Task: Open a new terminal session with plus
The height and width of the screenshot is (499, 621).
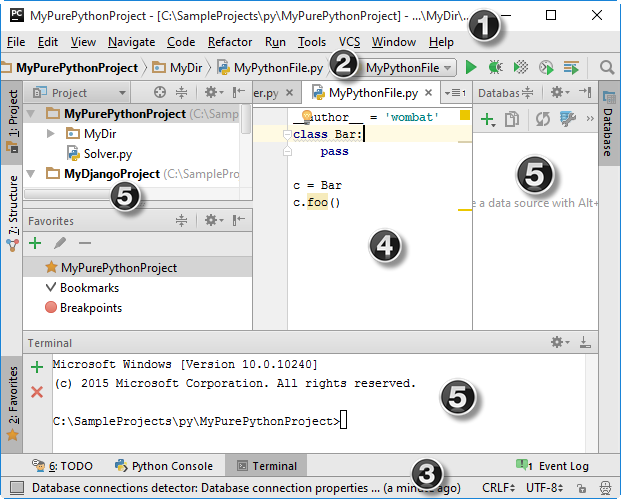Action: pos(37,367)
